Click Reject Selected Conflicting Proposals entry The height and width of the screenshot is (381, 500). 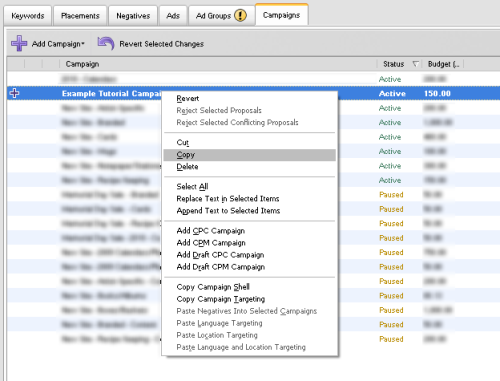(250, 122)
